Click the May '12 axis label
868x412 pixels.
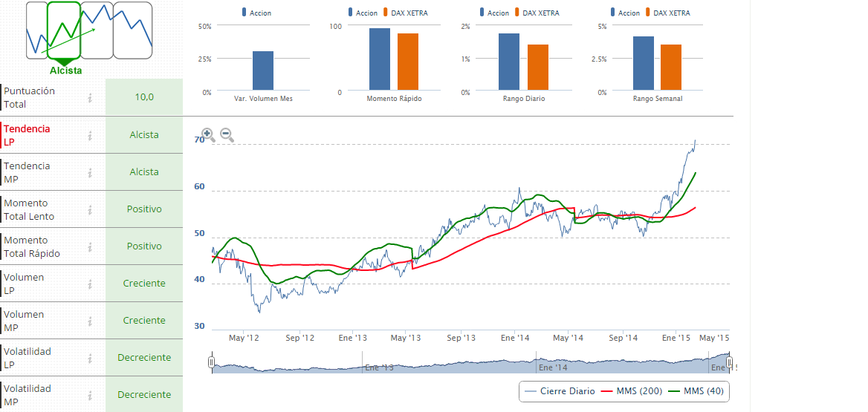[244, 337]
